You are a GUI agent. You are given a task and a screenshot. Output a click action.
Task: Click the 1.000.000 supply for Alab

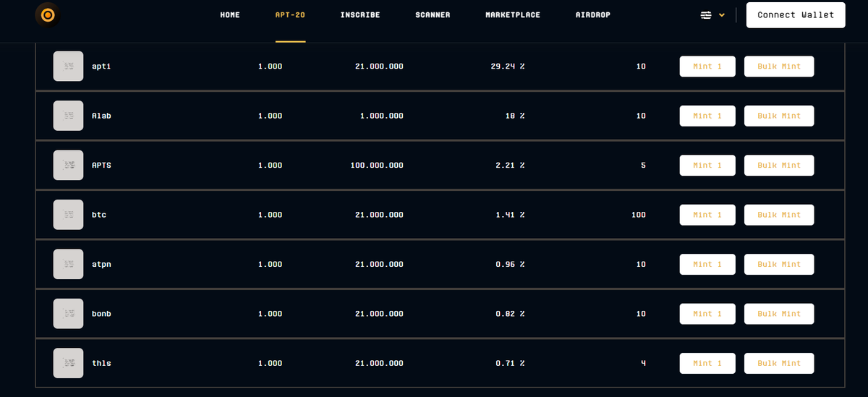(382, 116)
